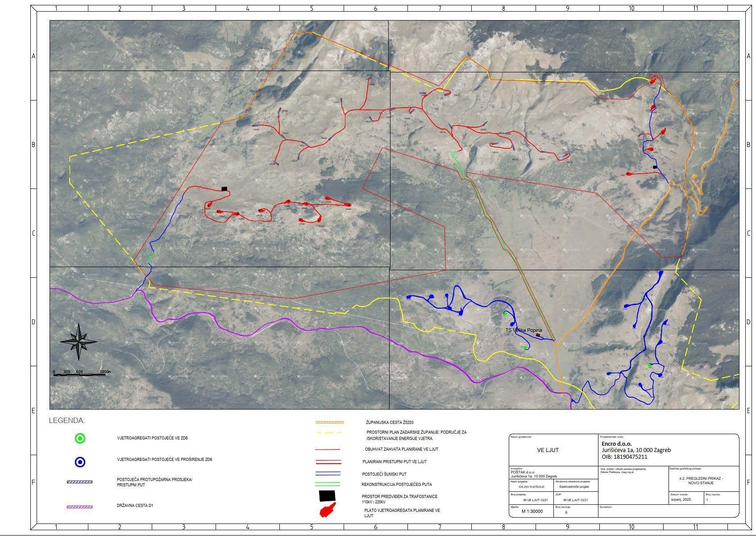Click the yellow dashed line legend sample
756x536 pixels.
pyautogui.click(x=329, y=433)
